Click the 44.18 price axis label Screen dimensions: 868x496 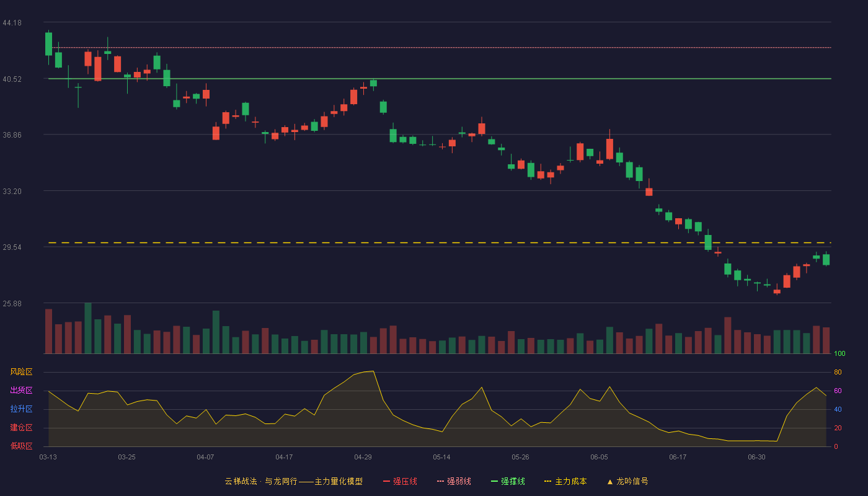(x=12, y=23)
